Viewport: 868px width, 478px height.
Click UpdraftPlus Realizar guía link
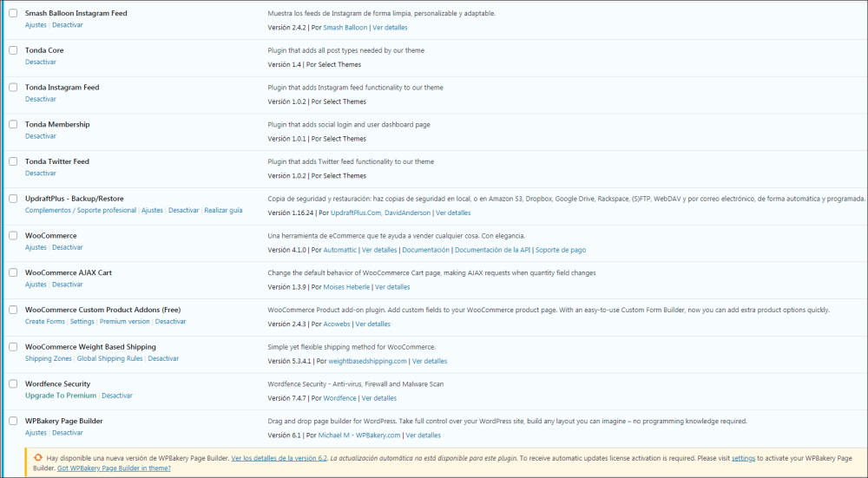224,211
